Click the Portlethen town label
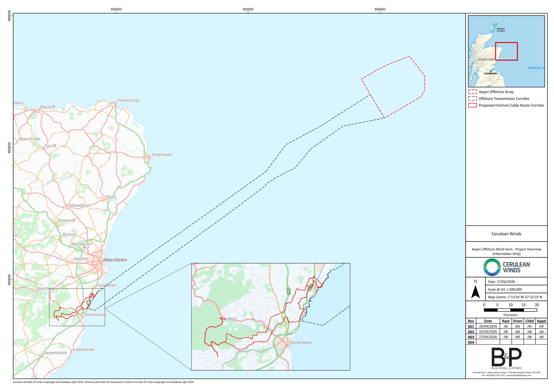Screen dimensions: 554x392 (107, 286)
